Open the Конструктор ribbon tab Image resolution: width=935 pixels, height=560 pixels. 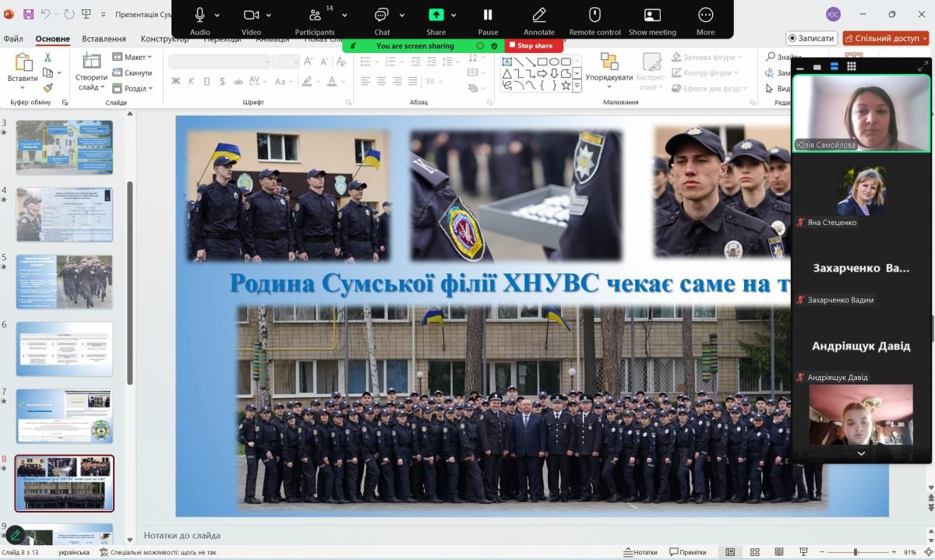pyautogui.click(x=164, y=39)
